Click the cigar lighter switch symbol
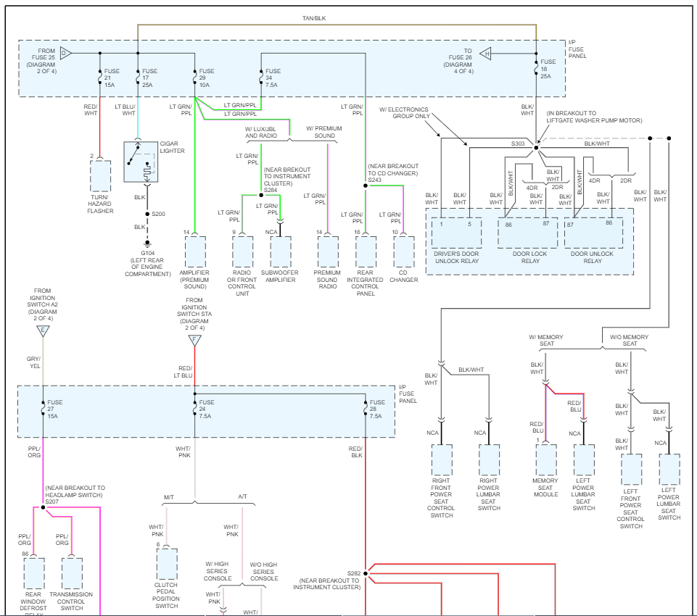 [x=141, y=162]
